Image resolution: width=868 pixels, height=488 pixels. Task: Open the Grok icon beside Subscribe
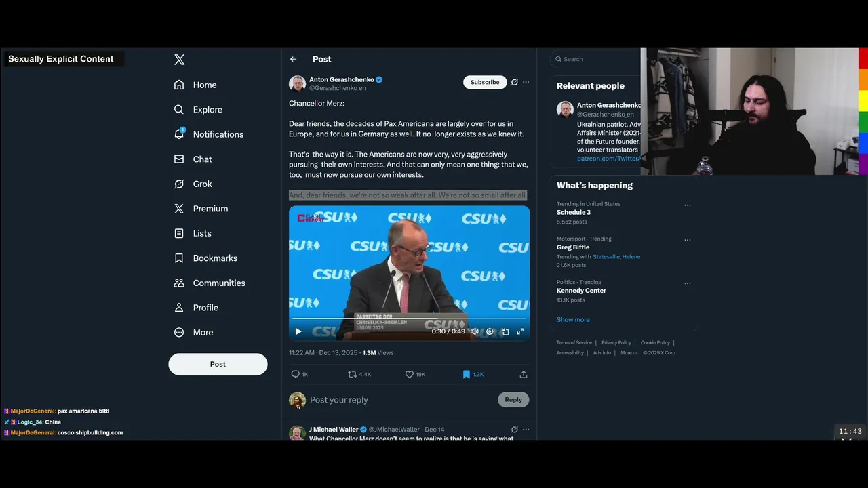coord(515,82)
